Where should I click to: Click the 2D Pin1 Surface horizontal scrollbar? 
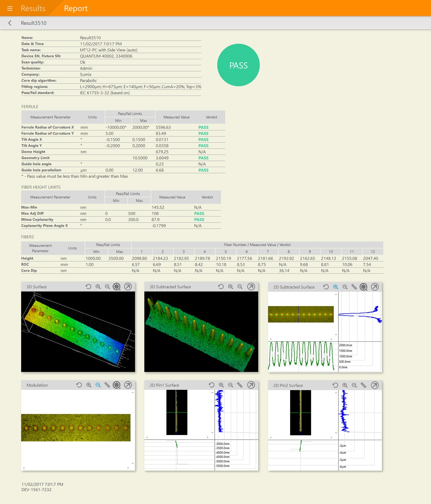click(x=177, y=437)
